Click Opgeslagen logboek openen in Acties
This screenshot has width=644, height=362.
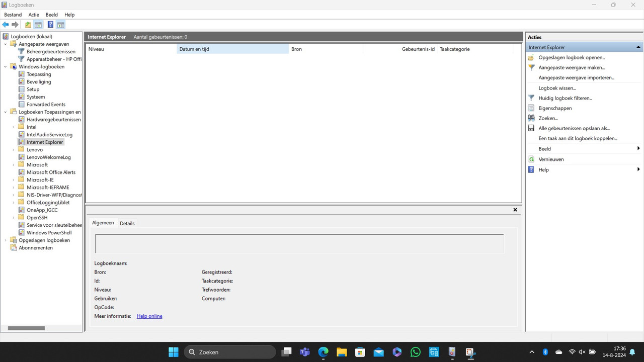[x=572, y=57]
